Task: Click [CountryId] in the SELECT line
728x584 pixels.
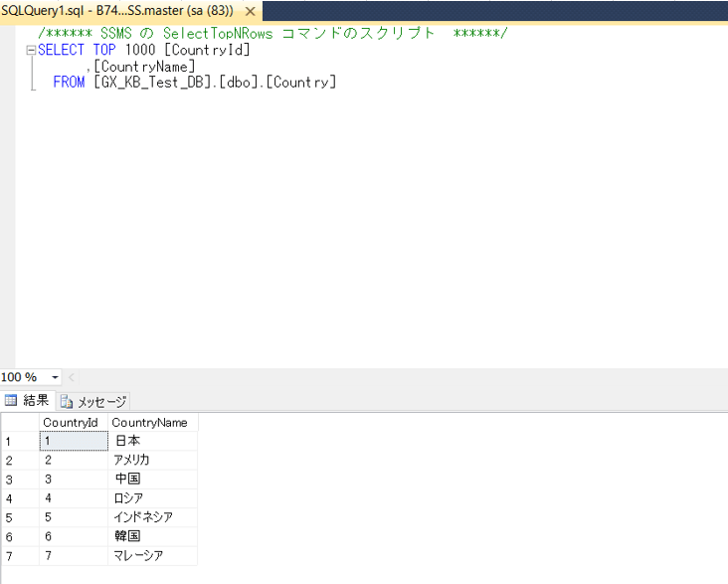Action: tap(207, 50)
